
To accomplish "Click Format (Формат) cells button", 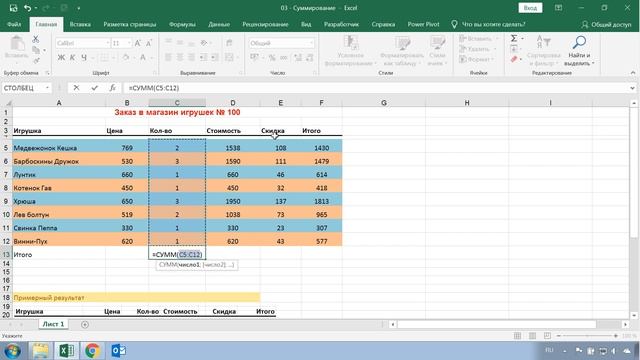I will pyautogui.click(x=477, y=60).
